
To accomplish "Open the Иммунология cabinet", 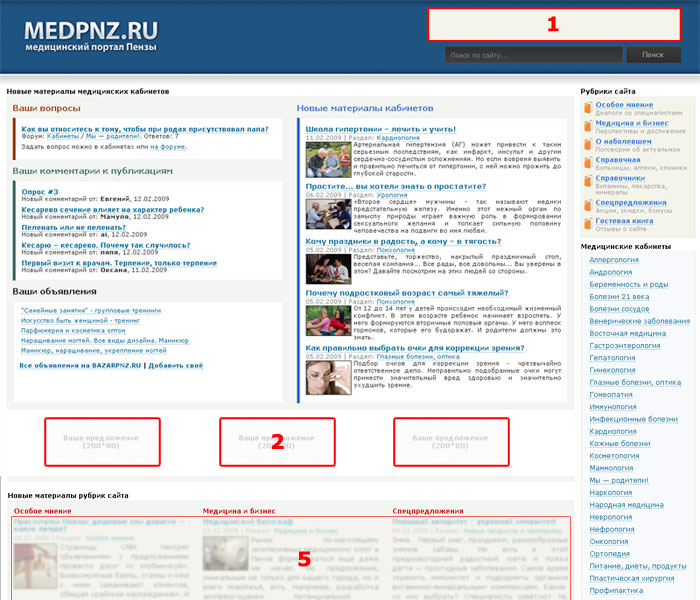I will pyautogui.click(x=612, y=407).
